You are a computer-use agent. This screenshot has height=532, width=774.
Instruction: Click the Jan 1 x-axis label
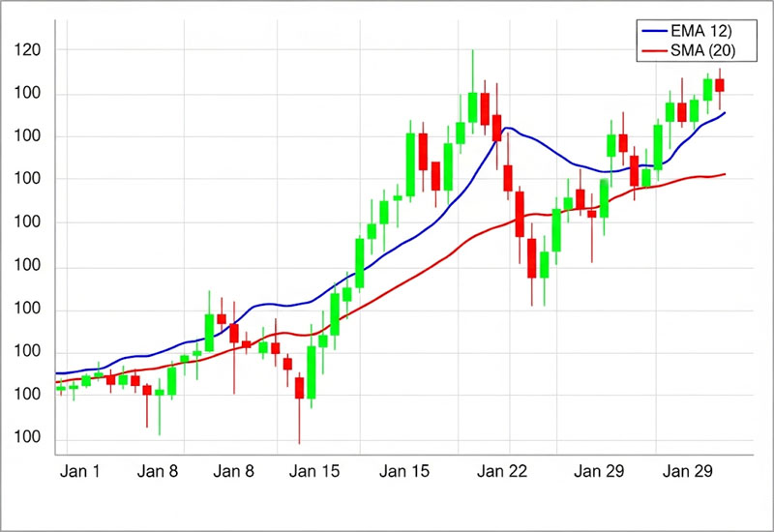pos(79,472)
